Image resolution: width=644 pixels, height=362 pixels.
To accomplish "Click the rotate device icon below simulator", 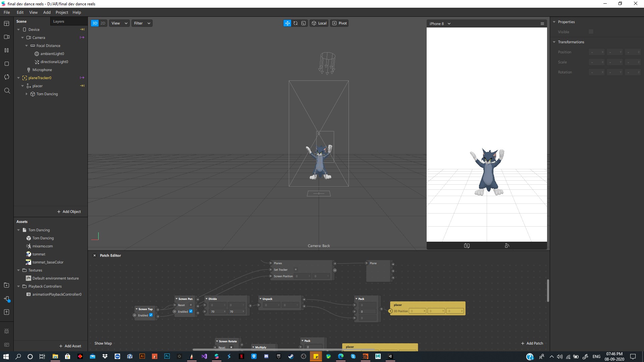I will [507, 246].
